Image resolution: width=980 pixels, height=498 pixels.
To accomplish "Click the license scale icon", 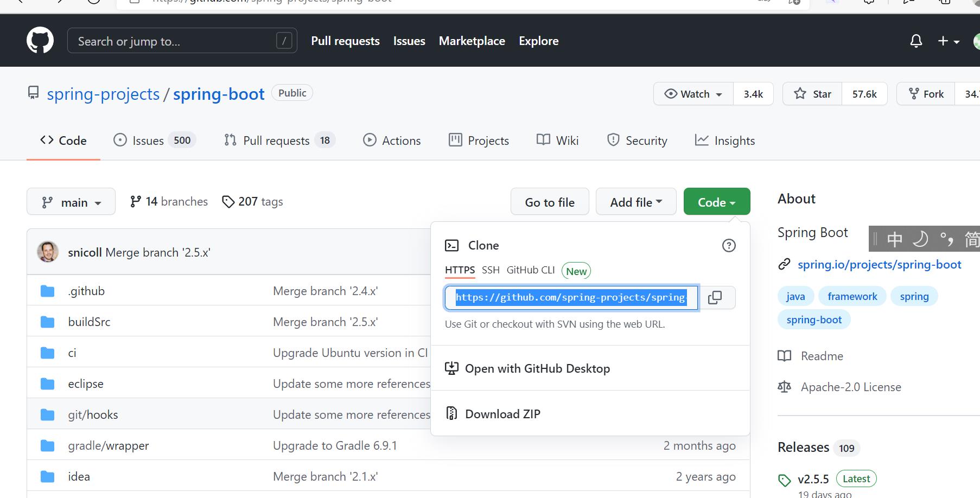I will pyautogui.click(x=784, y=387).
